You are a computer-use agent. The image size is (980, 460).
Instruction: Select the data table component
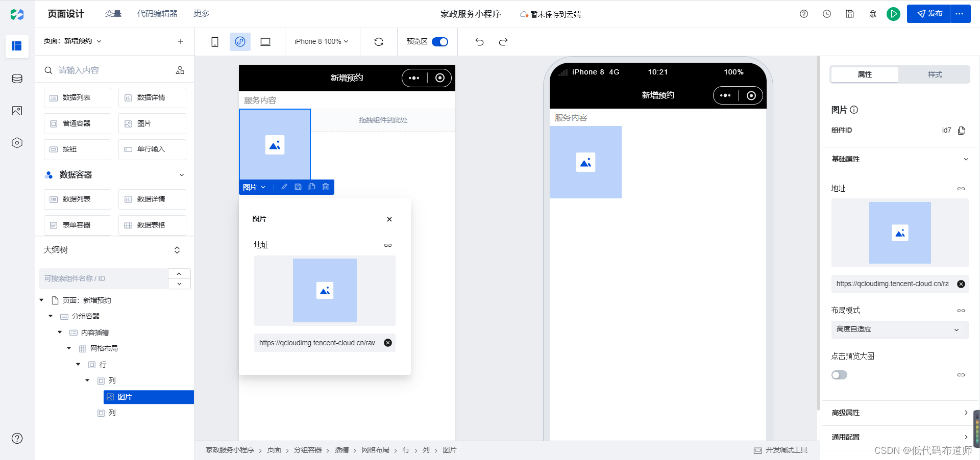point(152,225)
